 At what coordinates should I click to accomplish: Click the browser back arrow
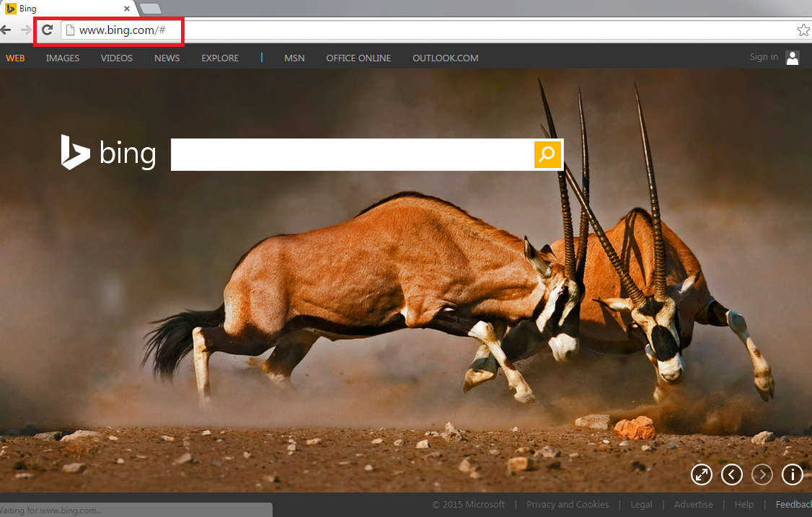[6, 30]
